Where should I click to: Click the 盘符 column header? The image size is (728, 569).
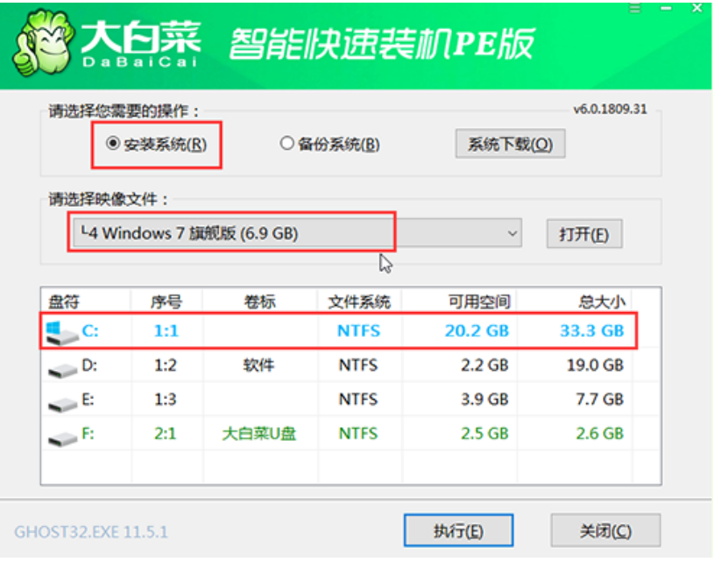click(x=64, y=302)
